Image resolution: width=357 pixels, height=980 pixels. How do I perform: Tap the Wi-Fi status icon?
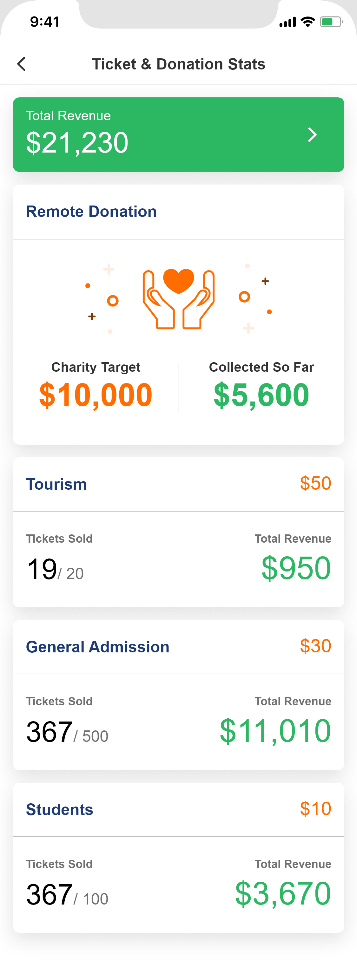[307, 22]
